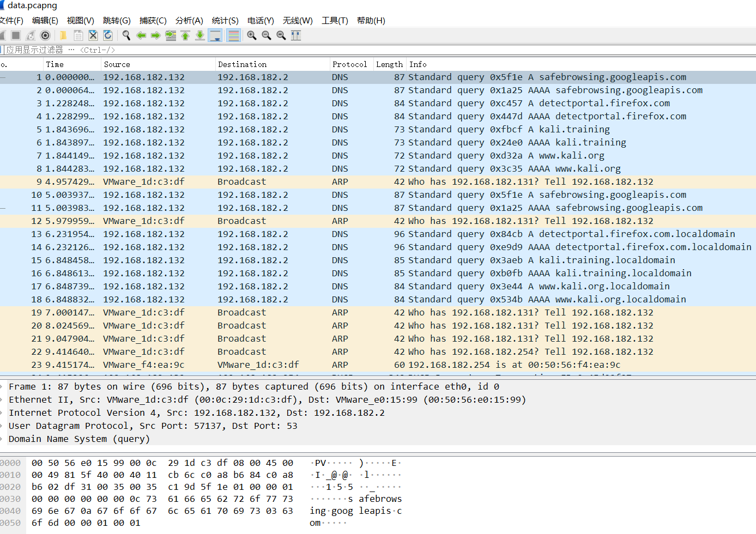
Task: Find a packet magnifier icon
Action: click(x=126, y=35)
